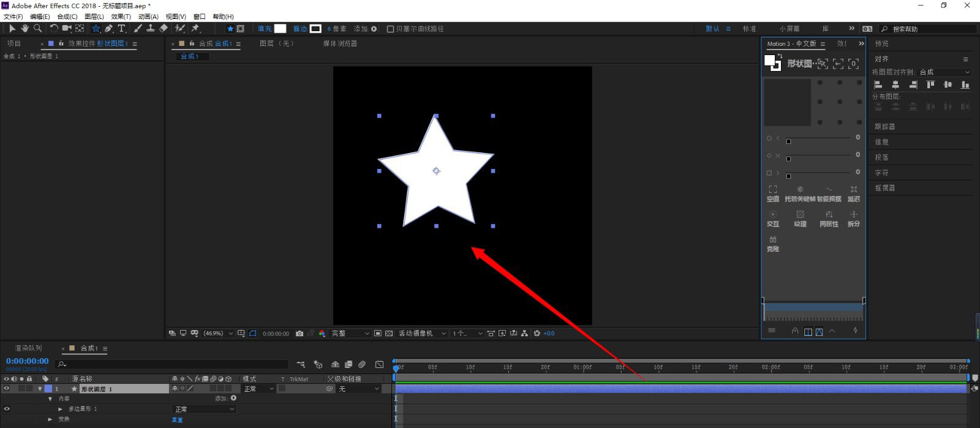Expand the 变换 transform group
The height and width of the screenshot is (428, 980).
coord(50,419)
